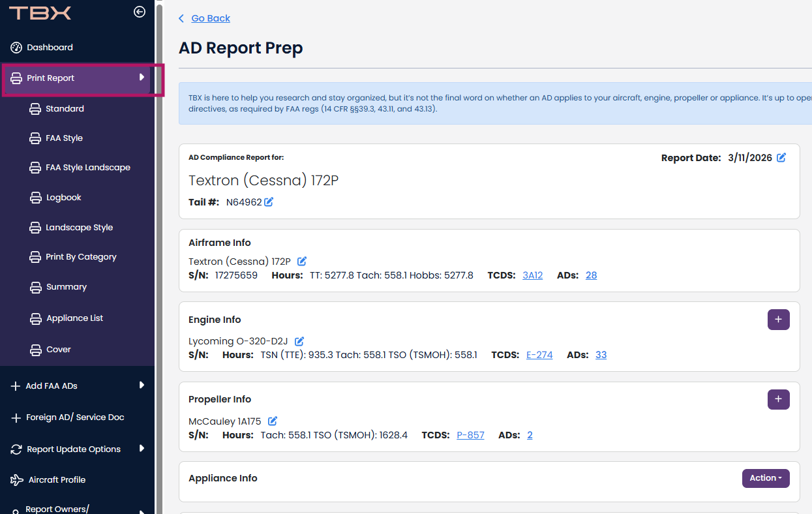Screen dimensions: 812x514
Task: Edit Airframe Textron (Cessna) 172P pencil icon
Action: coord(302,261)
